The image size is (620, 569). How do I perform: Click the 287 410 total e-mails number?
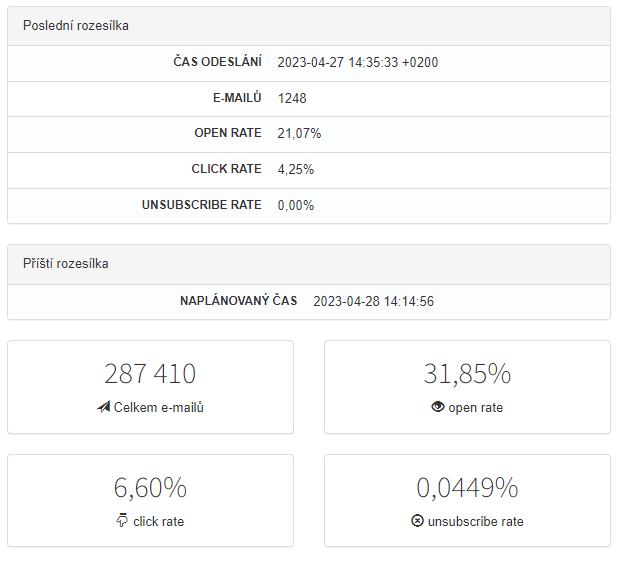click(150, 374)
